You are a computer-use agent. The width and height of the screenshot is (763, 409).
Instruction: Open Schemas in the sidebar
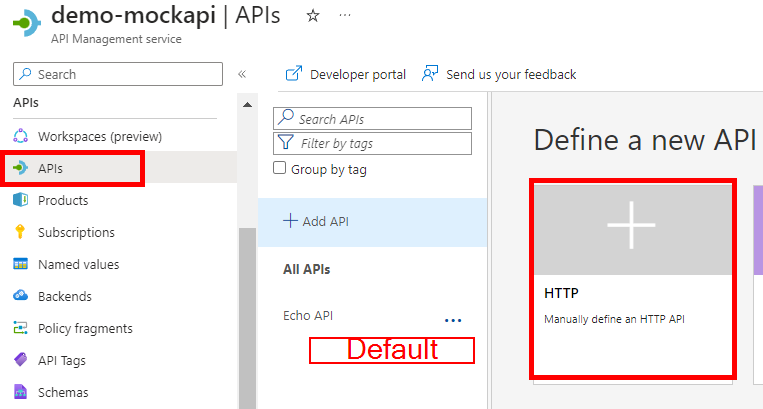[63, 392]
